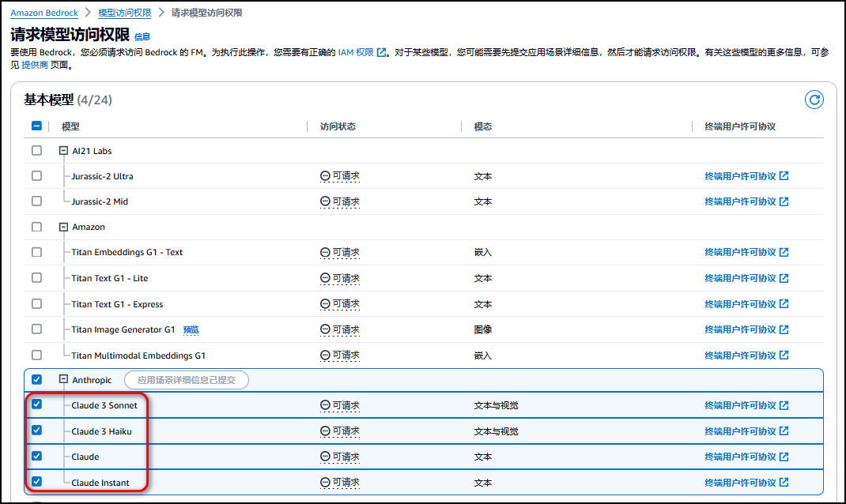Click the 基本模型 (4/24) heading
Viewport: 846px width, 504px height.
pos(68,100)
